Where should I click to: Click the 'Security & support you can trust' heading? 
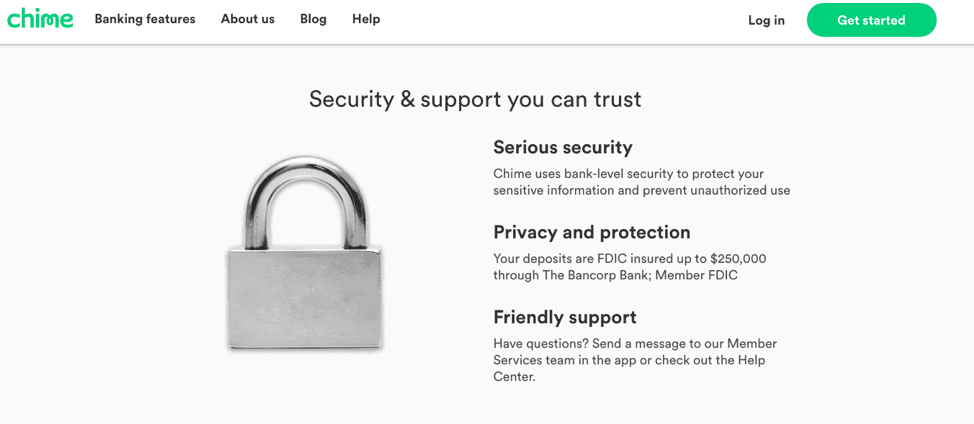[475, 99]
